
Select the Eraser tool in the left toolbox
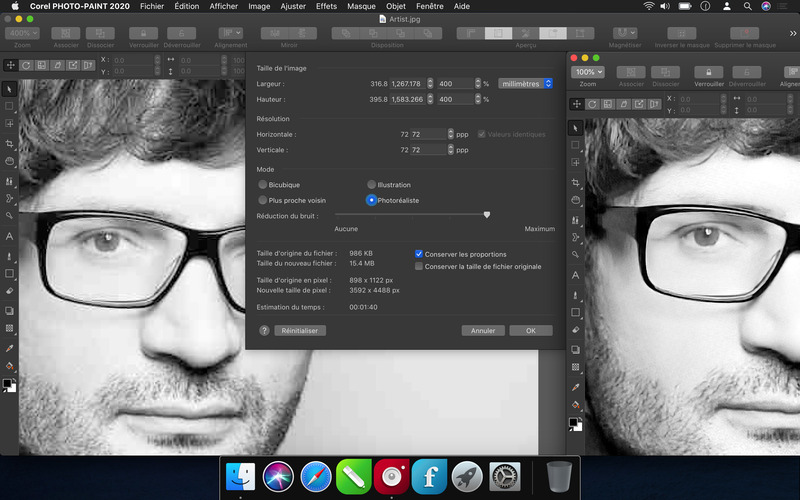pyautogui.click(x=9, y=291)
